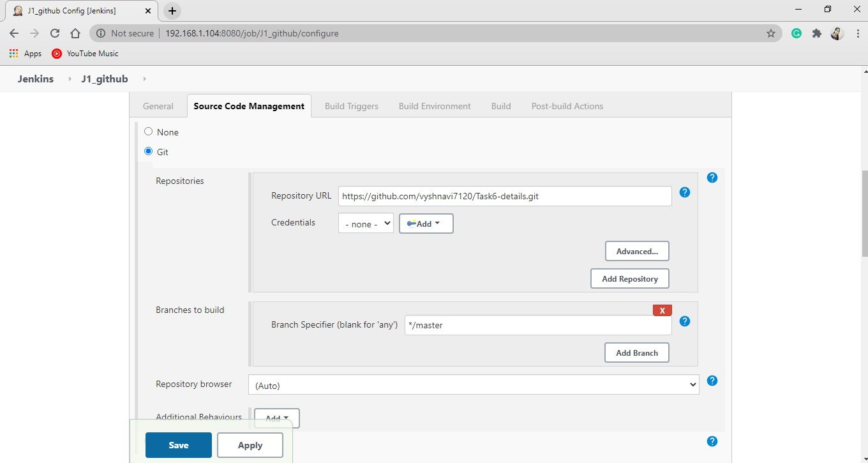
Task: Select the None source code option
Action: [148, 132]
